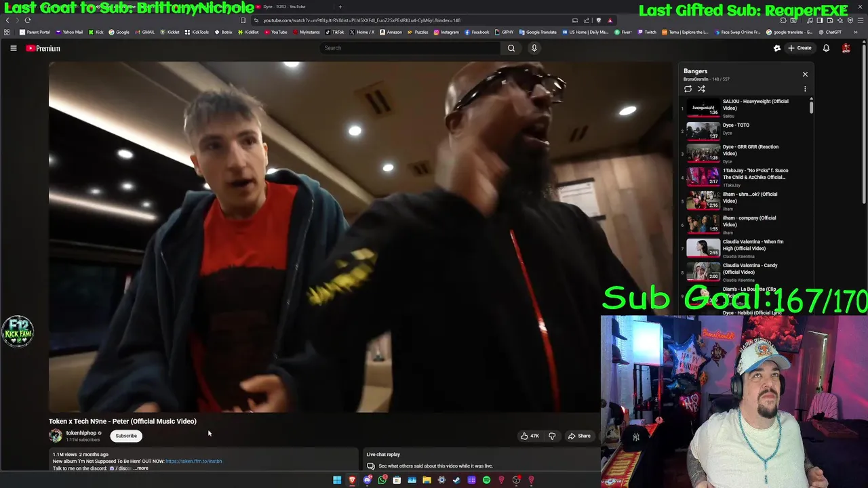This screenshot has width=868, height=488.
Task: Open YouTube notifications bell
Action: pos(826,48)
